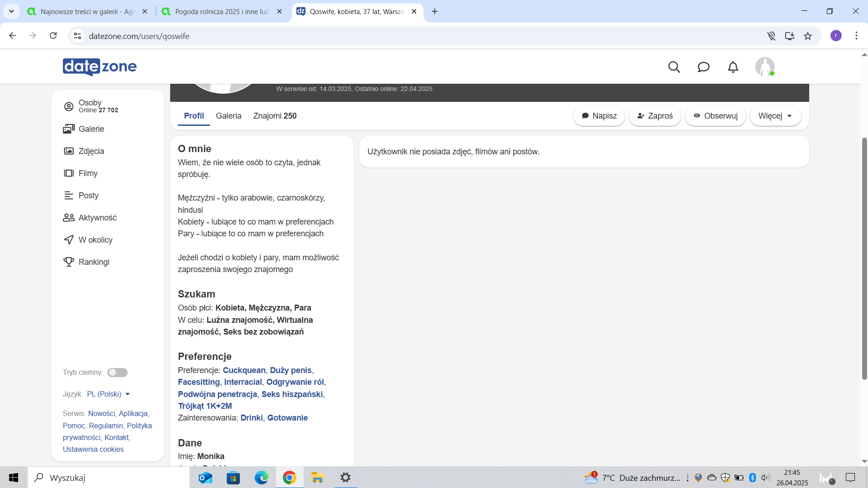Bookmark this page with the star icon
This screenshot has height=488, width=868.
[808, 36]
